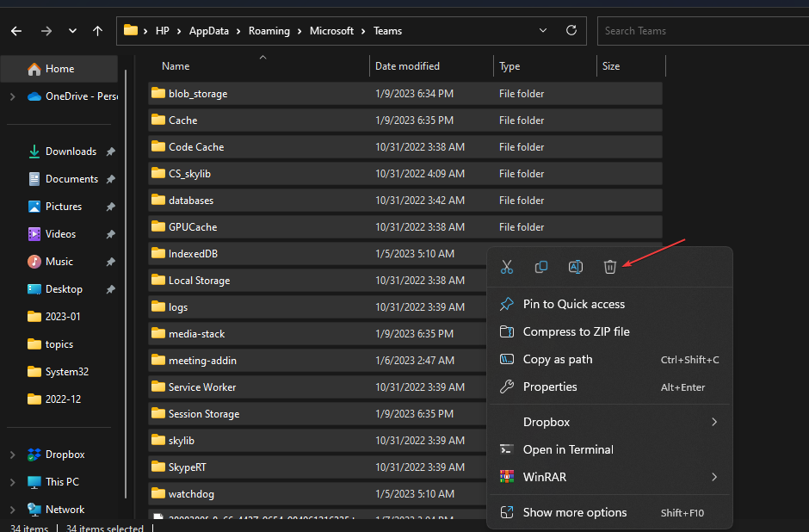
Task: Click AppData in the breadcrumb path
Action: (x=208, y=31)
